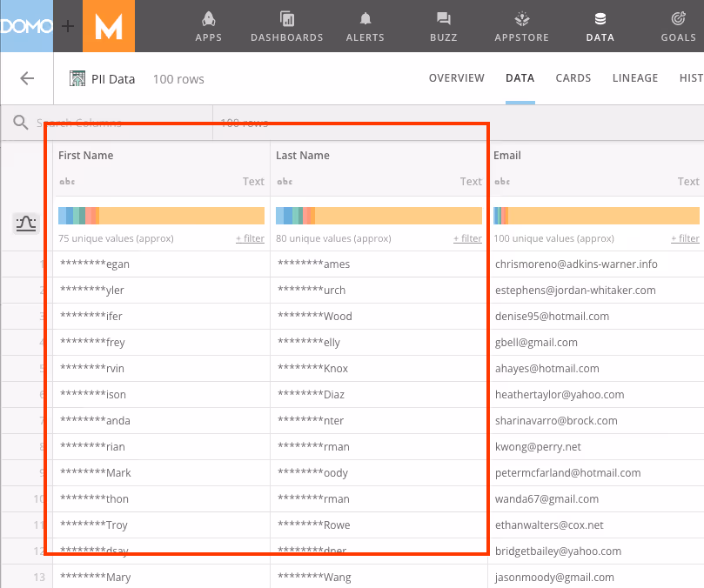The height and width of the screenshot is (588, 704).
Task: Select email petermcfarland@hotmail.com
Action: (x=567, y=472)
